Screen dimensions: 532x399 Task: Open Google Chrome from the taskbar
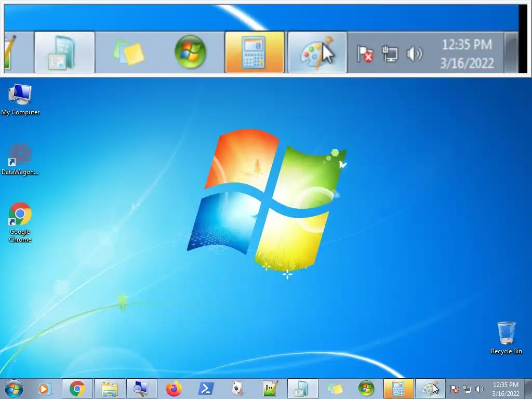pyautogui.click(x=77, y=389)
